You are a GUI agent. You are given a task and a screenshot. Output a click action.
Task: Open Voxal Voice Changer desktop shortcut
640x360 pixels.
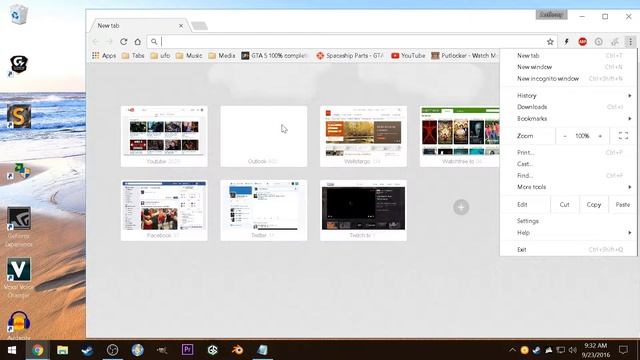coord(19,278)
